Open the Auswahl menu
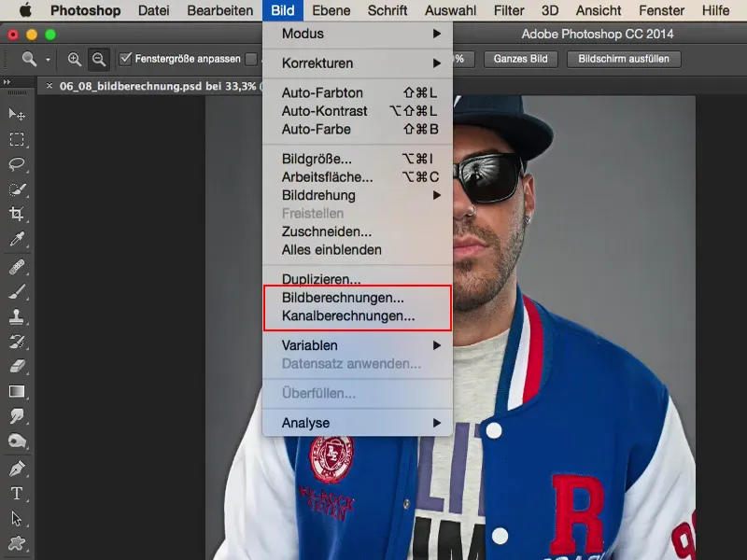The height and width of the screenshot is (560, 747). tap(450, 10)
